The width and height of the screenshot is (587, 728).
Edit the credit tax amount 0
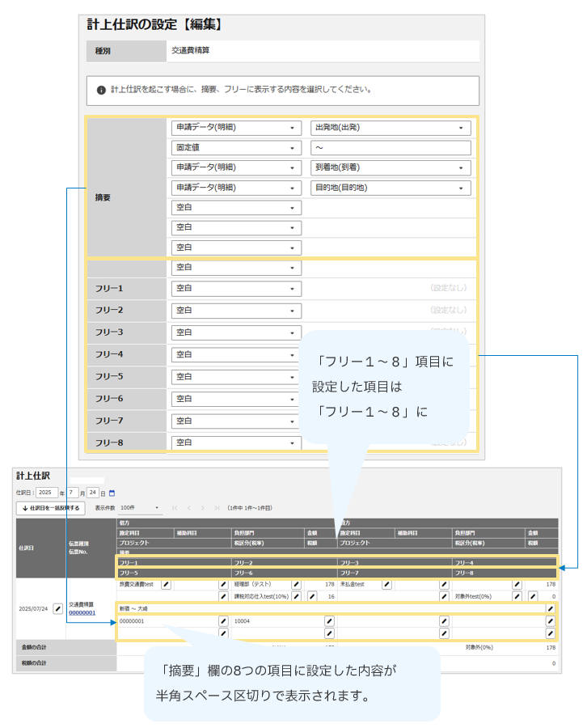pyautogui.click(x=533, y=596)
